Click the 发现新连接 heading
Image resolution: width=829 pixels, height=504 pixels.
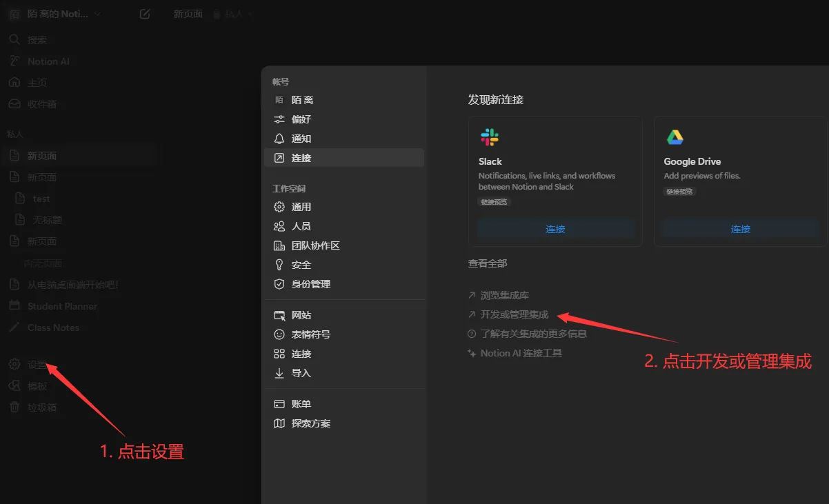point(496,100)
